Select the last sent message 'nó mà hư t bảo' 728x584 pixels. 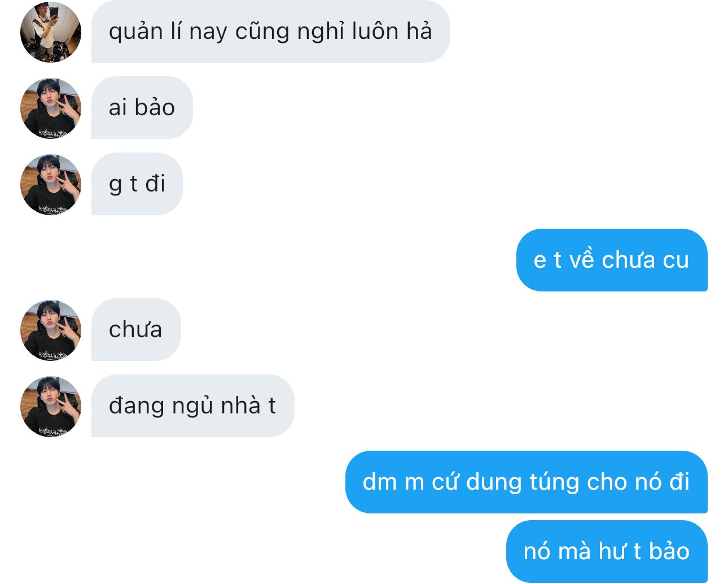pos(607,552)
